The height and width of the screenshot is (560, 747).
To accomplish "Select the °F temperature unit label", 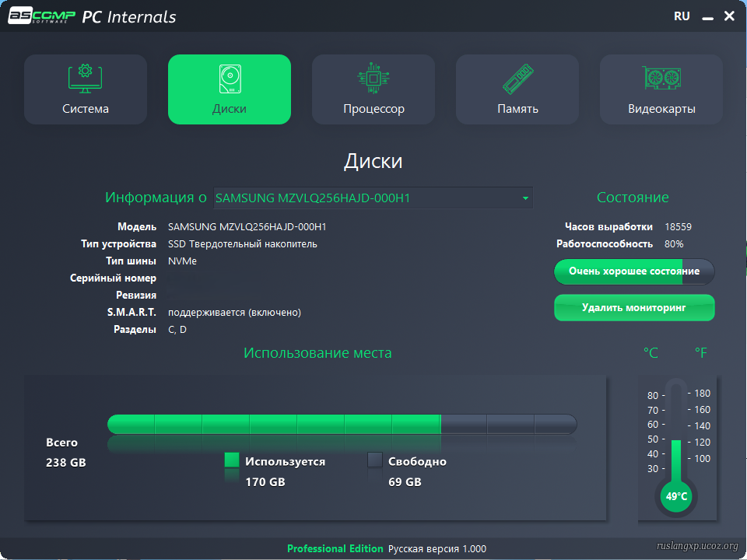I will [x=701, y=353].
